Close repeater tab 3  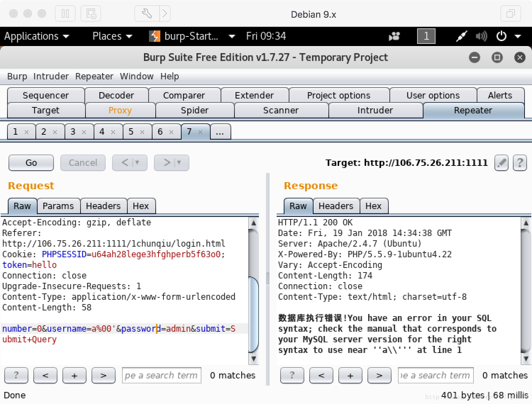84,132
